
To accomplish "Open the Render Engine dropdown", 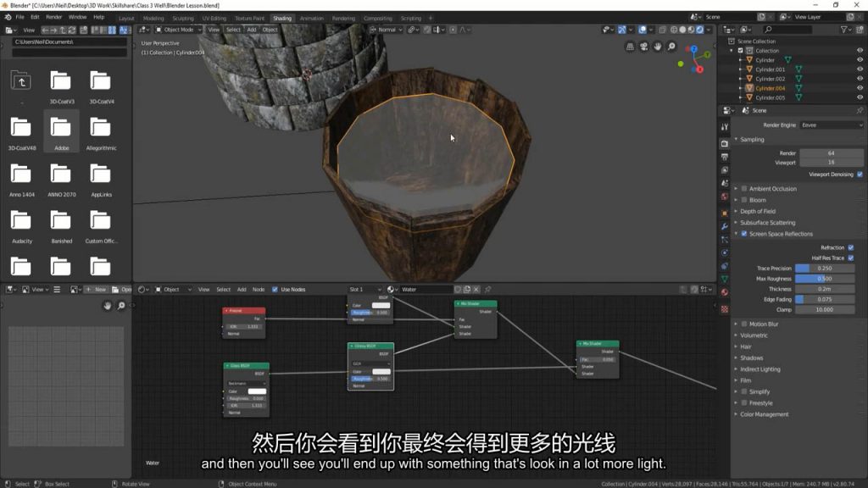I will [832, 125].
